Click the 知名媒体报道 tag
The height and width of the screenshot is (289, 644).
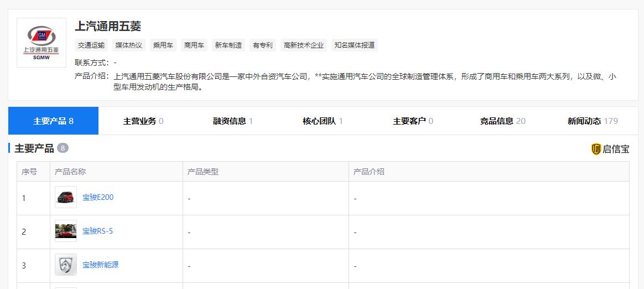355,45
